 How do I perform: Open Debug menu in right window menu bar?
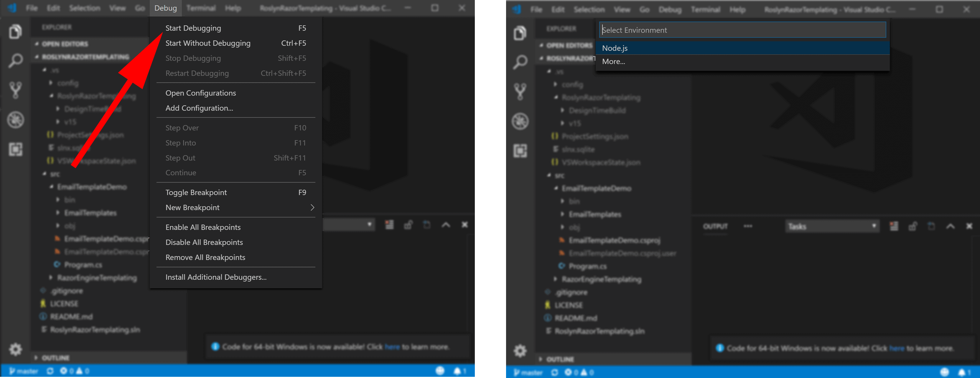point(670,9)
